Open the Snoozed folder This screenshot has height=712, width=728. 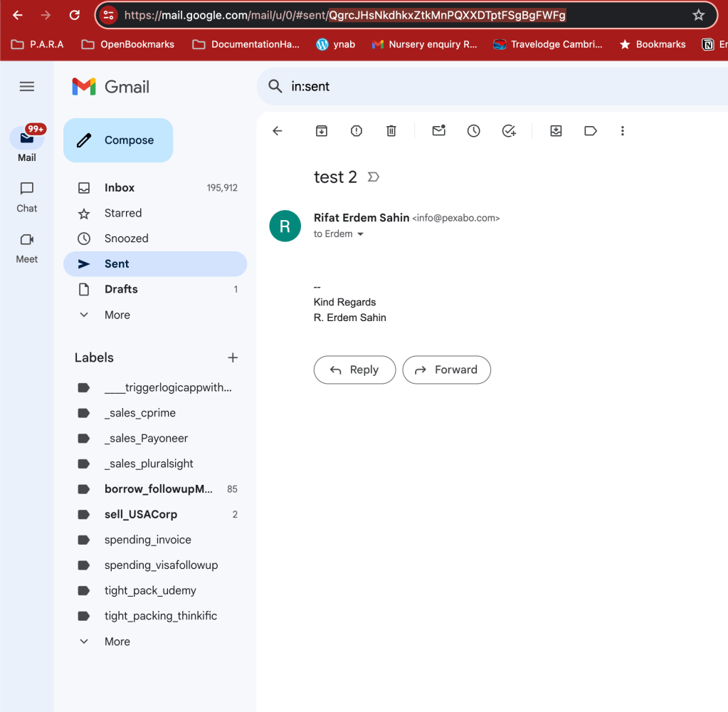(155, 239)
